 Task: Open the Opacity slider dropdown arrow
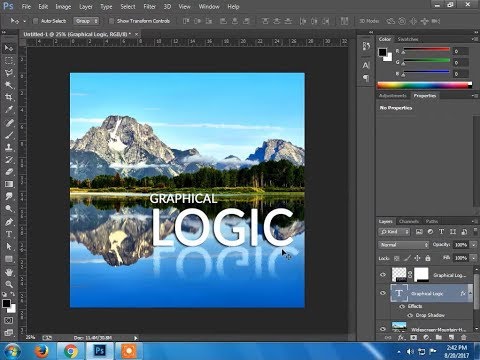point(474,245)
